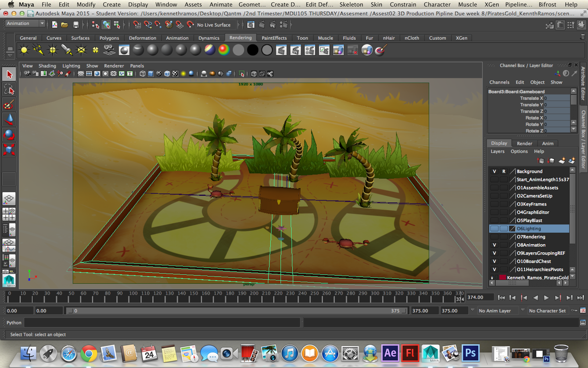Toggle visibility of the O8Animation layer
The image size is (588, 368).
coord(494,245)
